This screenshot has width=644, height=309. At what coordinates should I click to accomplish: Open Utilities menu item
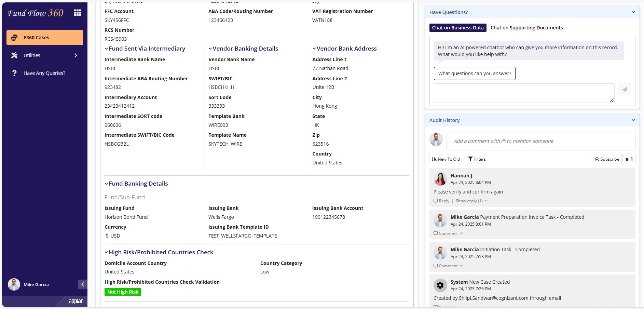coord(45,55)
